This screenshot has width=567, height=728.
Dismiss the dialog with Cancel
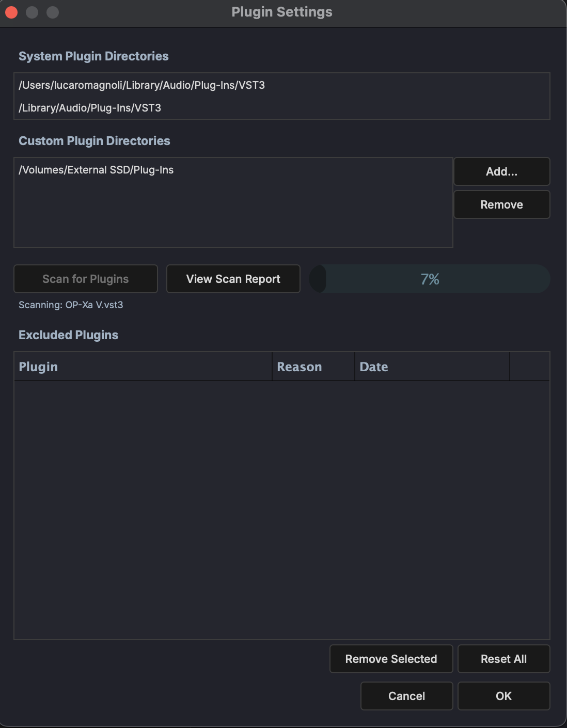tap(406, 696)
